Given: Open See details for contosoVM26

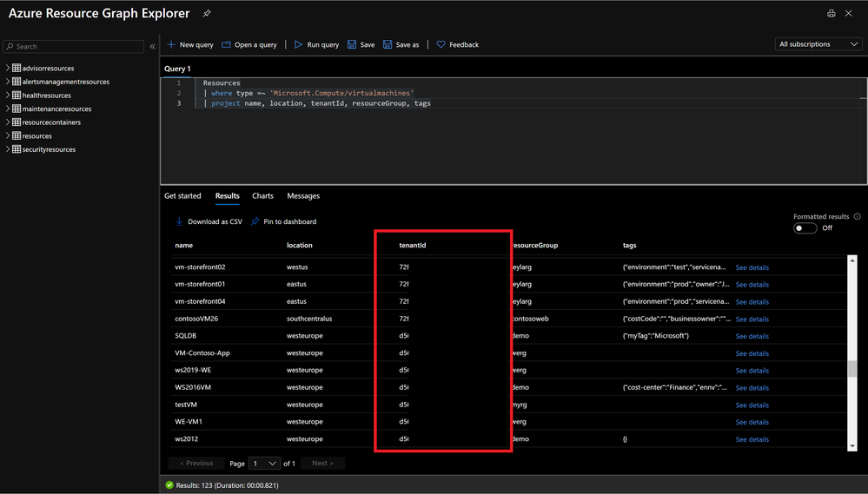Looking at the screenshot, I should 752,319.
